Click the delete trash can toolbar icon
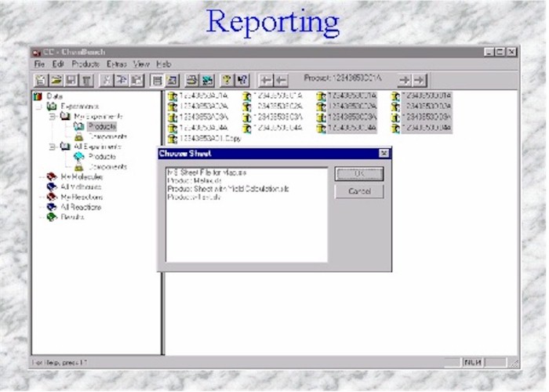This screenshot has width=549, height=392. (x=86, y=80)
